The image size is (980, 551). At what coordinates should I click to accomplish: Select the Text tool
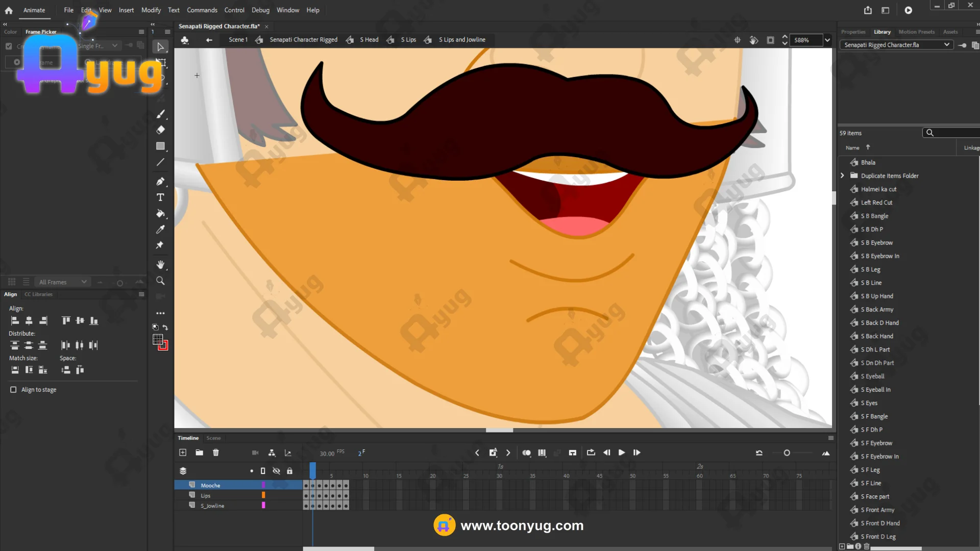160,197
